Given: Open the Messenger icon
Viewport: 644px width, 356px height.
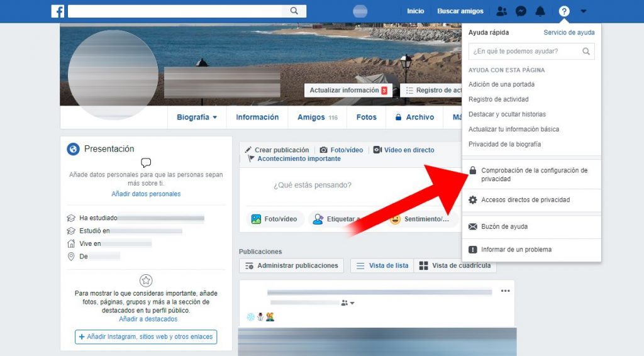Looking at the screenshot, I should [x=521, y=11].
